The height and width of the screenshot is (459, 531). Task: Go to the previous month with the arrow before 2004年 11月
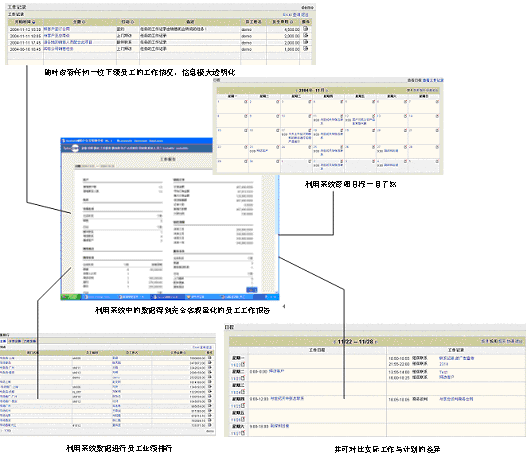[297, 90]
